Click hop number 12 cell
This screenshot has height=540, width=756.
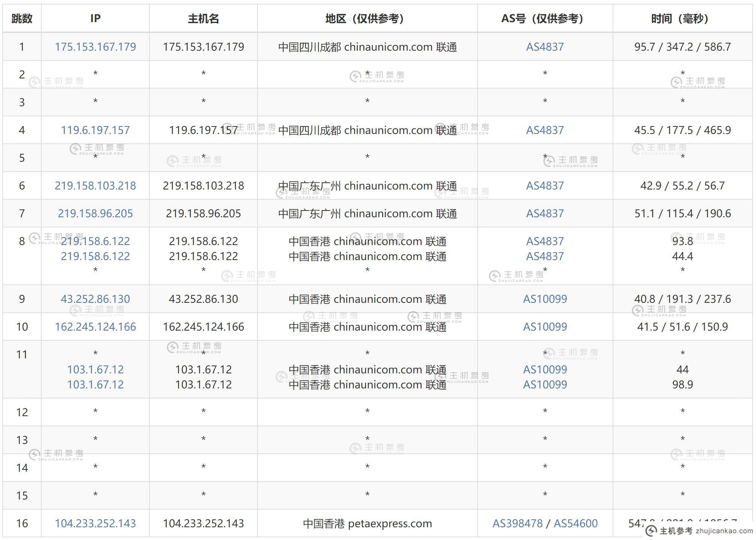pyautogui.click(x=22, y=412)
